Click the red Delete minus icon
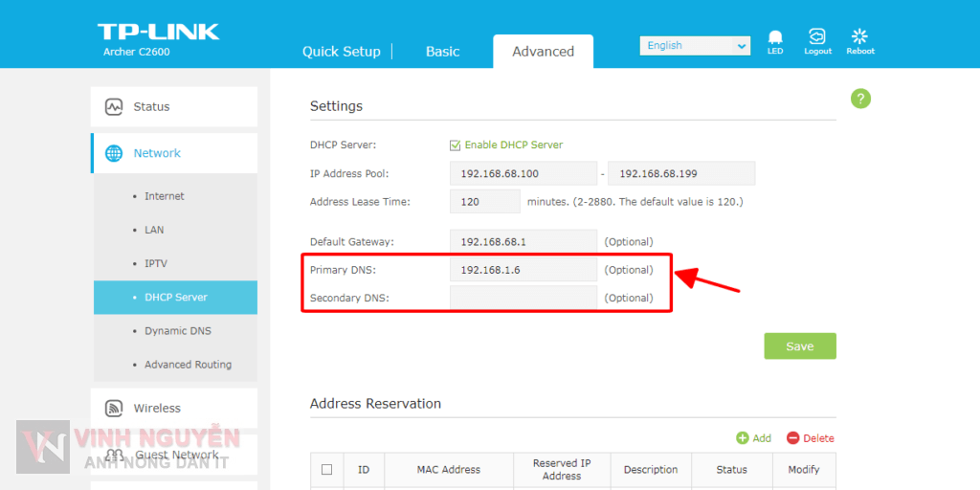The height and width of the screenshot is (490, 980). 792,438
